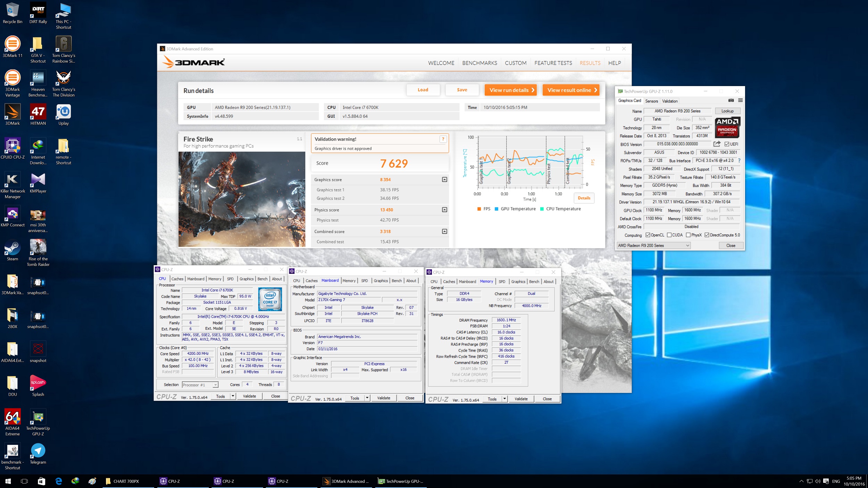
Task: Click the taskbar clock and date
Action: pyautogui.click(x=854, y=481)
